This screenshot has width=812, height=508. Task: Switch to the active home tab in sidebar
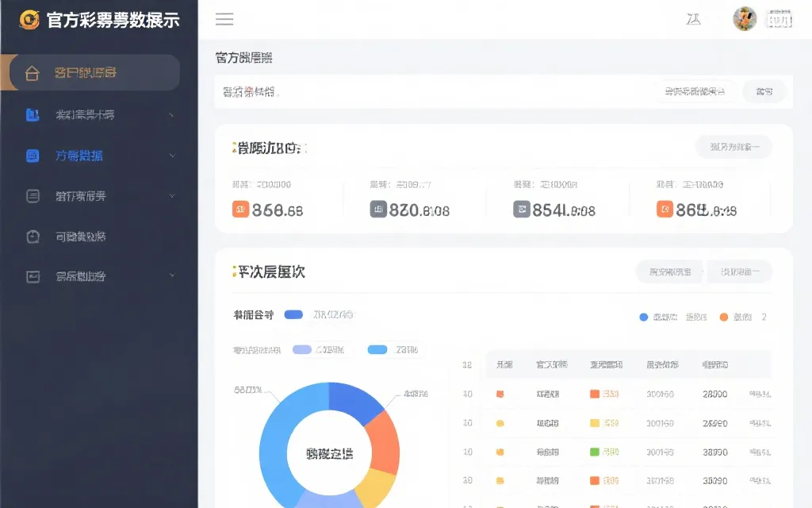90,71
